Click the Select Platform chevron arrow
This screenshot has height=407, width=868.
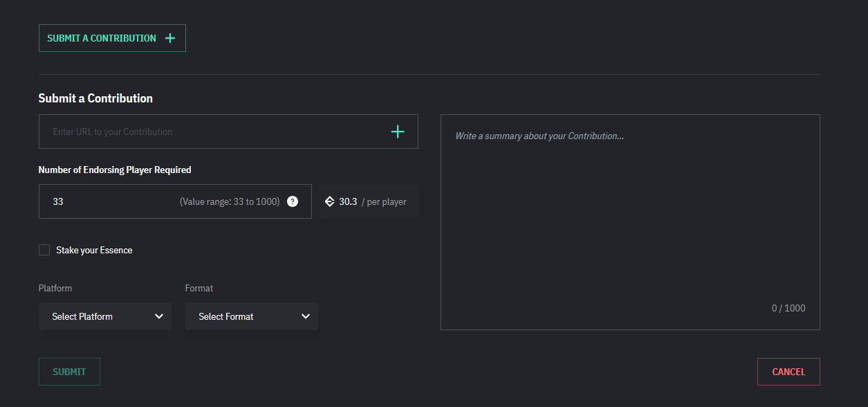click(x=159, y=316)
